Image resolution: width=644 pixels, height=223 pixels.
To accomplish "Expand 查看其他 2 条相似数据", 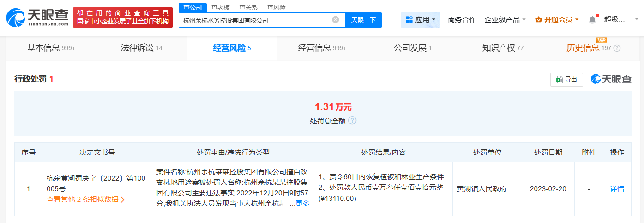I will (86, 200).
